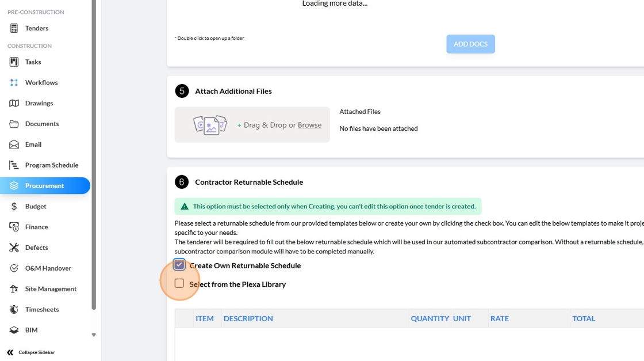
Task: Click the Program Schedule Gantt icon
Action: pos(14,165)
